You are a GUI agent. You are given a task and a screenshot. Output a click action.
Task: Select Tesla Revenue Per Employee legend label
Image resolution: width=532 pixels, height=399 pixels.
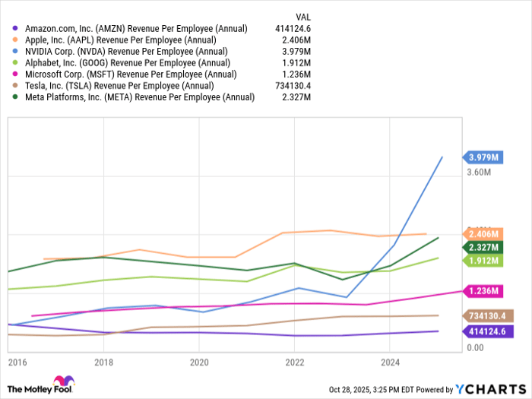[119, 85]
